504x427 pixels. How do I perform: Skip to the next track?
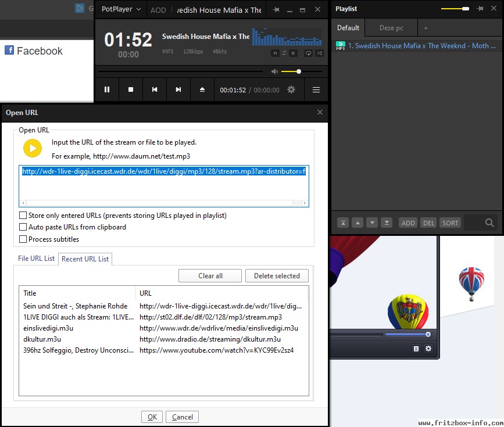tap(178, 89)
